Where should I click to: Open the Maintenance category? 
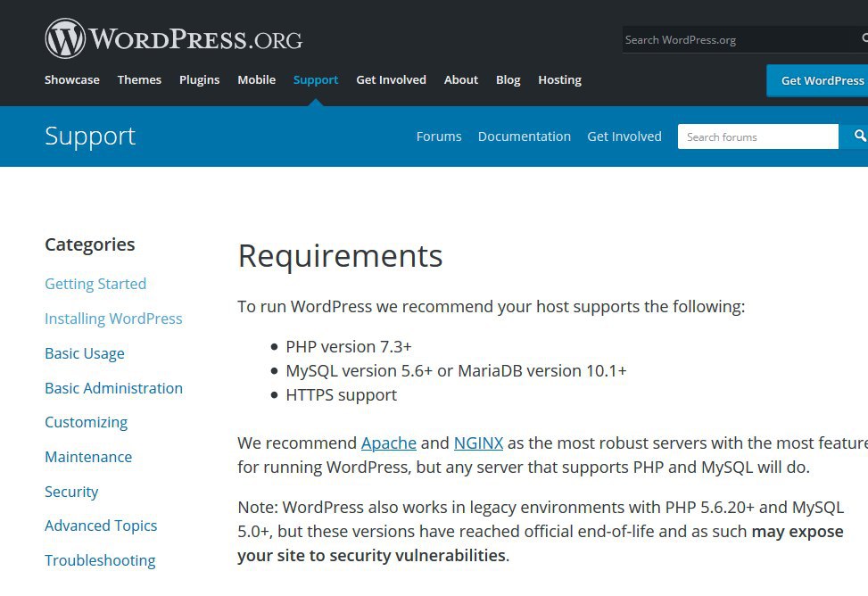[x=88, y=457]
